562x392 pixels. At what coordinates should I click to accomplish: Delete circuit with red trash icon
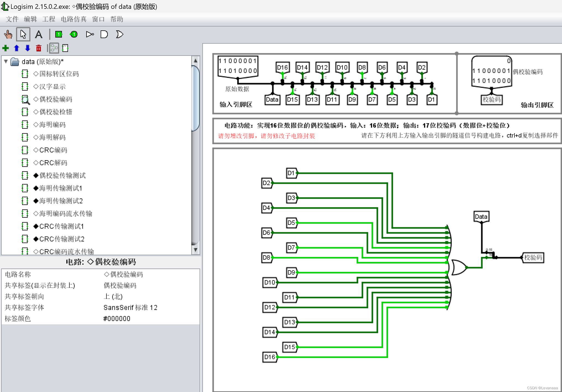tap(39, 48)
